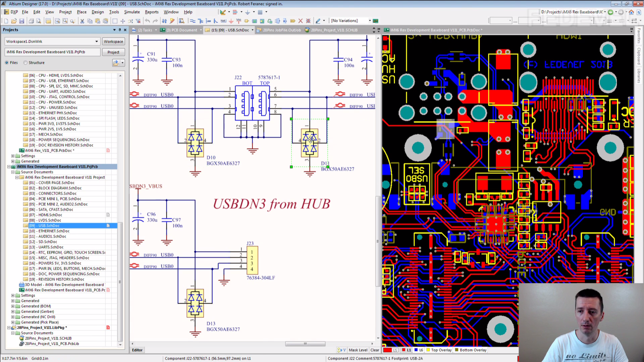The image size is (644, 362).
Task: Open the No Variations dropdown
Action: click(370, 21)
